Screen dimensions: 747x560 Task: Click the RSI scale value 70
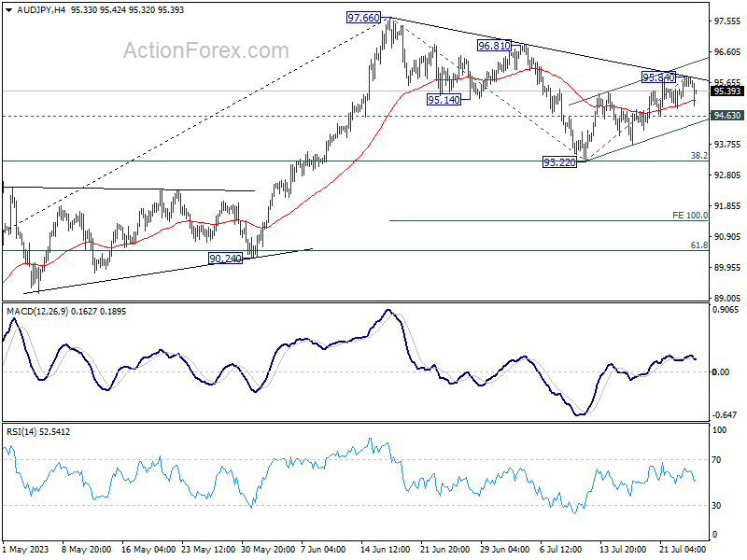(x=716, y=460)
